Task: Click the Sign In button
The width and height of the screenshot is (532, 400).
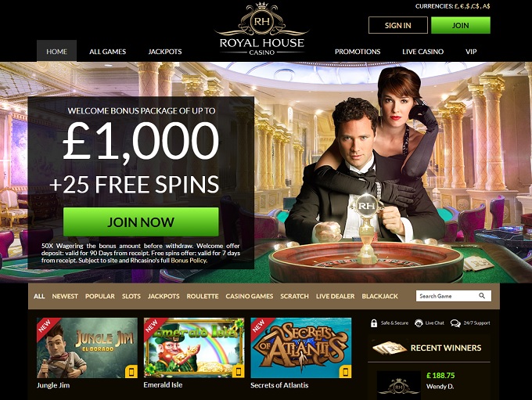Action: pyautogui.click(x=398, y=26)
